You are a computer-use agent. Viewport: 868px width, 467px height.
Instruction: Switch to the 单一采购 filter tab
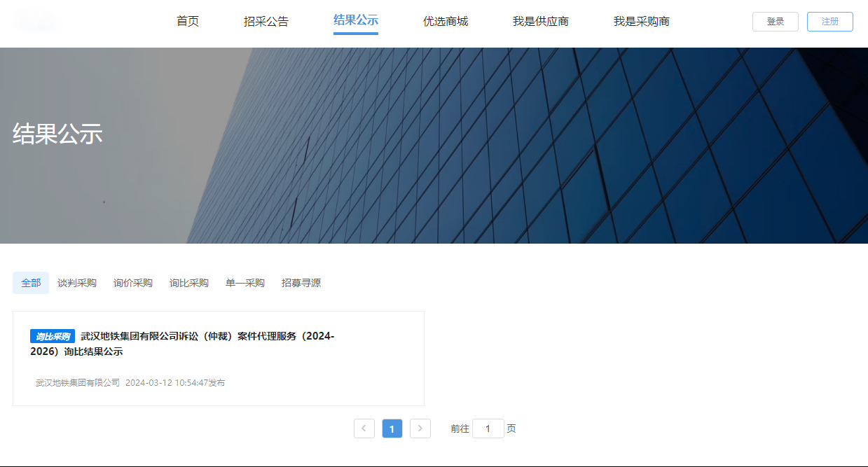[x=245, y=283]
